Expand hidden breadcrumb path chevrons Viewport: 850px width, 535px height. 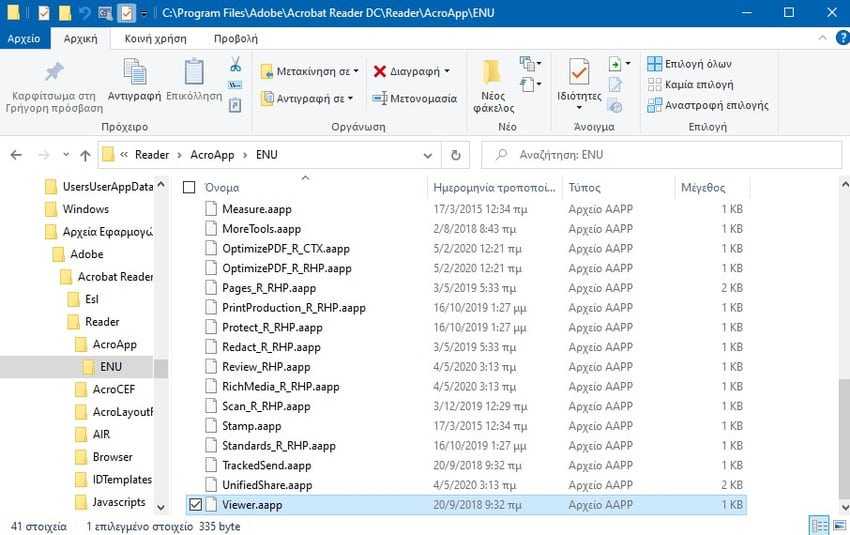[124, 154]
